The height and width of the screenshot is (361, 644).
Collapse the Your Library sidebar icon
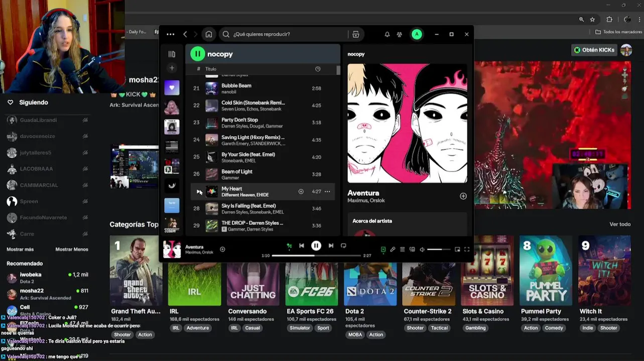pos(172,54)
